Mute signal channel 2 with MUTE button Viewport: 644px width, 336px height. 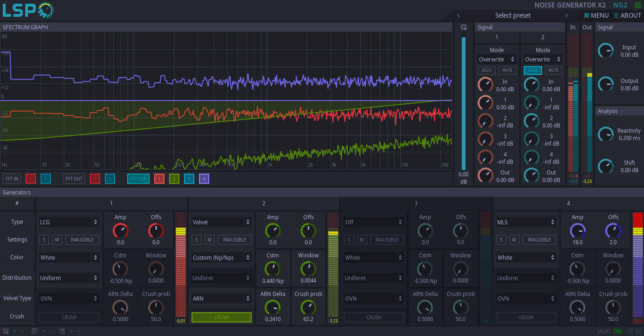[553, 70]
